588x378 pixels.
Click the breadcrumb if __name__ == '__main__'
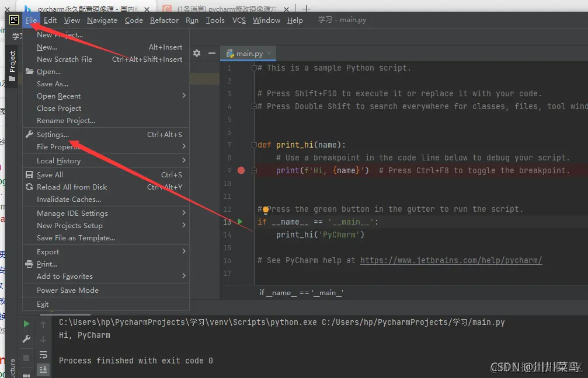pyautogui.click(x=301, y=293)
